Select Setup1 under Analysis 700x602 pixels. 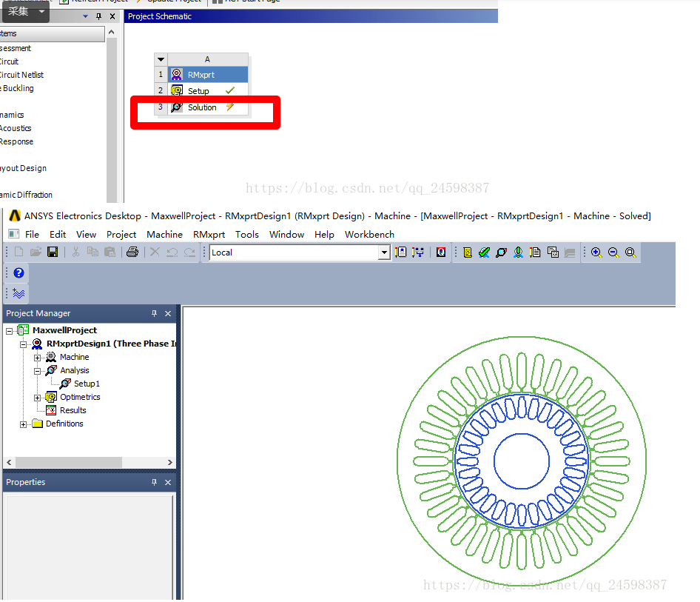pos(87,383)
